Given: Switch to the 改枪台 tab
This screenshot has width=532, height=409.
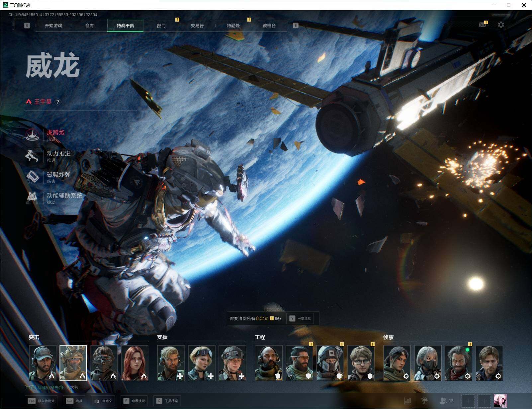Looking at the screenshot, I should (x=269, y=26).
